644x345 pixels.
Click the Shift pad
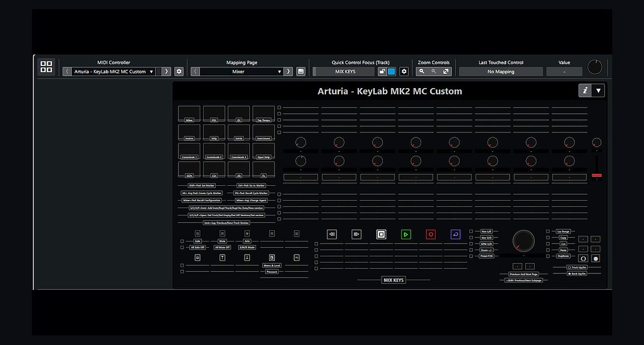[189, 169]
